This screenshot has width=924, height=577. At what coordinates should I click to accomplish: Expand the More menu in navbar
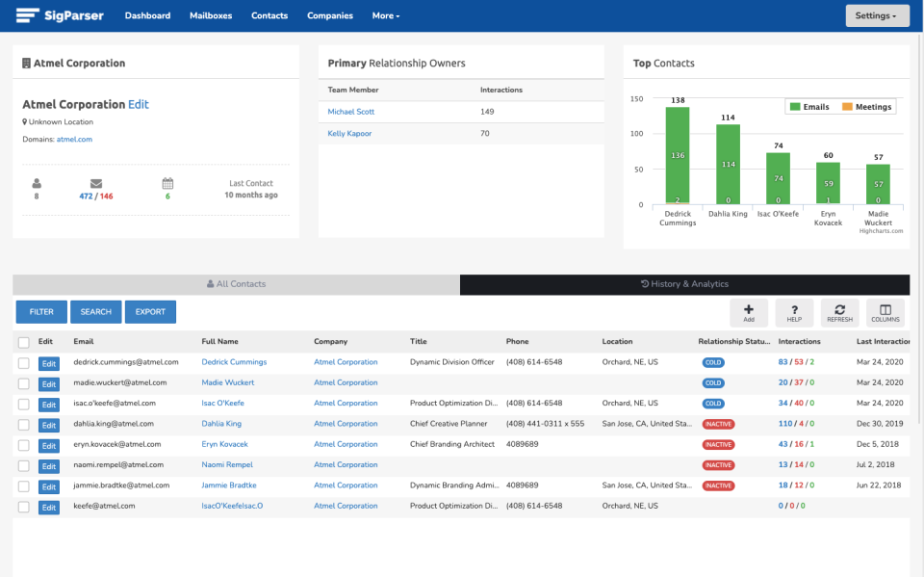pos(385,15)
